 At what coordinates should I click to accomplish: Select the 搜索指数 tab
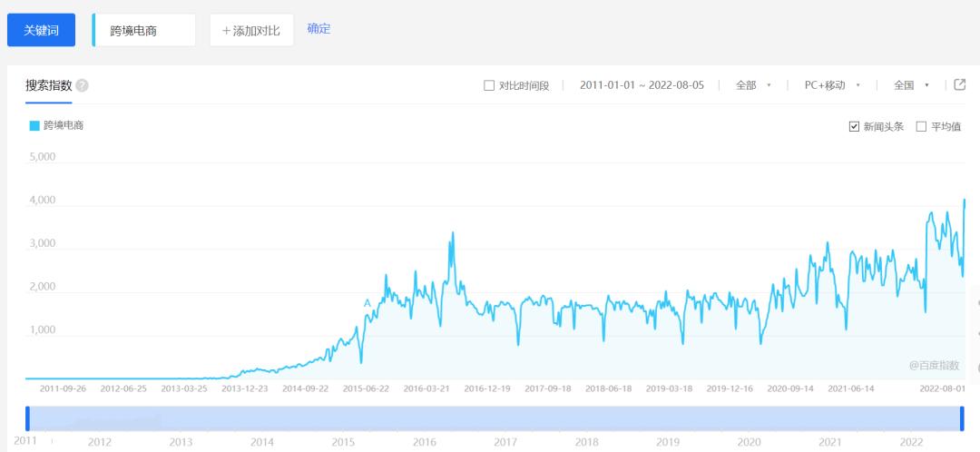(49, 85)
